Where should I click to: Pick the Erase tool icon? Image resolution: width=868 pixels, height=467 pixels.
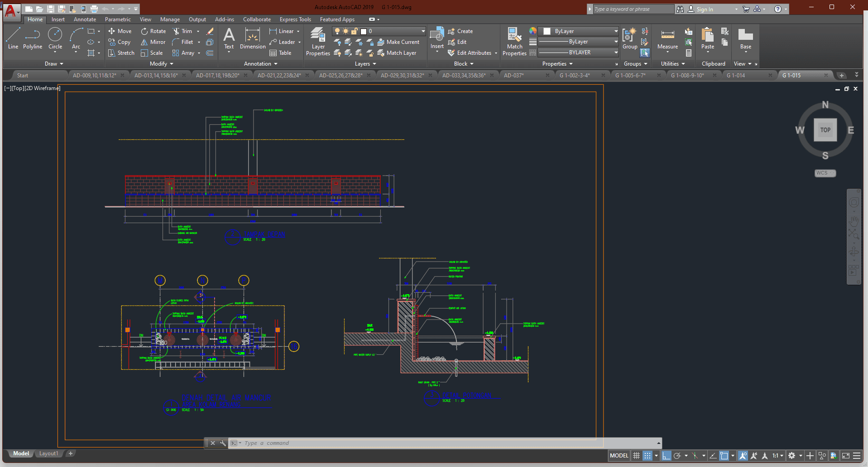coord(210,31)
